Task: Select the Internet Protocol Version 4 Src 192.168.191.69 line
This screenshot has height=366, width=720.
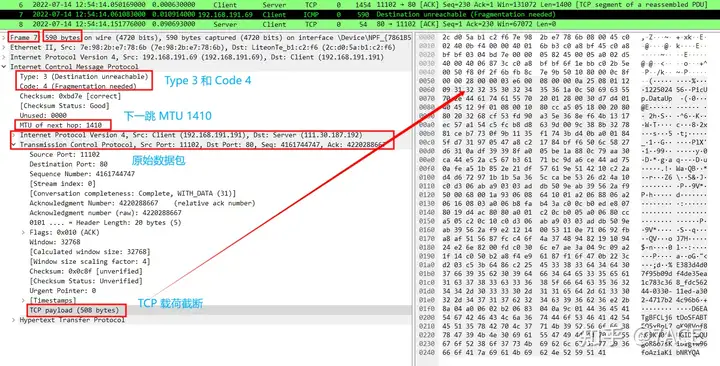Action: click(x=197, y=57)
